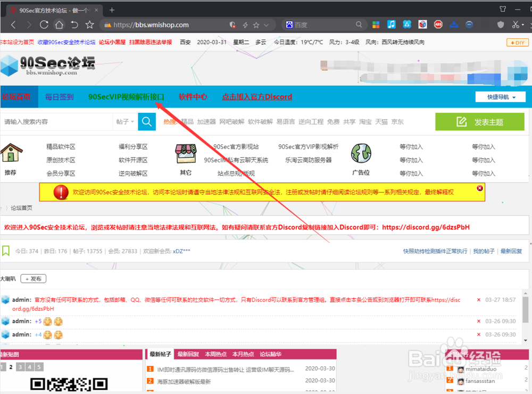Click the globe icon beside 广告位
Viewport: 532px width, 394px height.
pos(361,153)
